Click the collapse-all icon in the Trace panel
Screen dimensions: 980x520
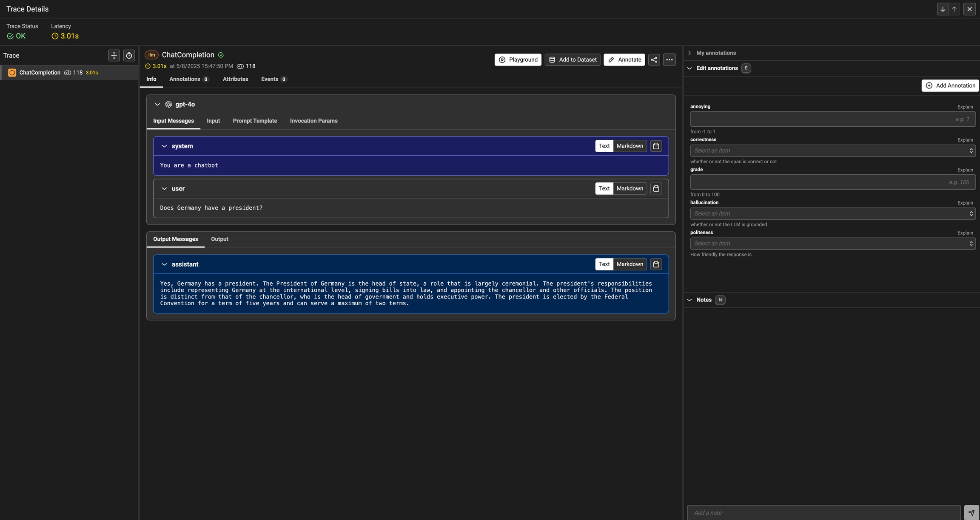coord(114,56)
